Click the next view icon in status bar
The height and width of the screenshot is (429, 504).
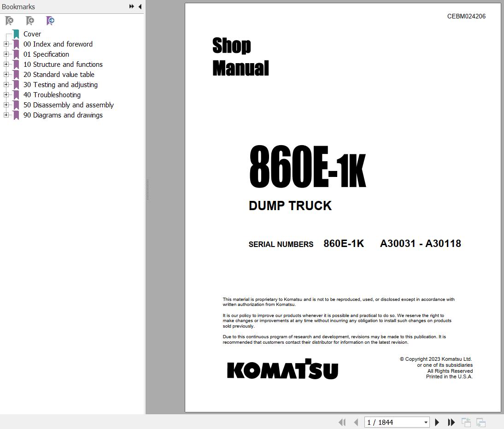click(481, 422)
